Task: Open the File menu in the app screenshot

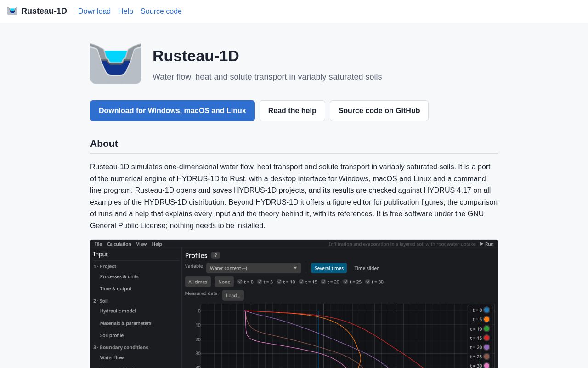Action: [x=98, y=244]
